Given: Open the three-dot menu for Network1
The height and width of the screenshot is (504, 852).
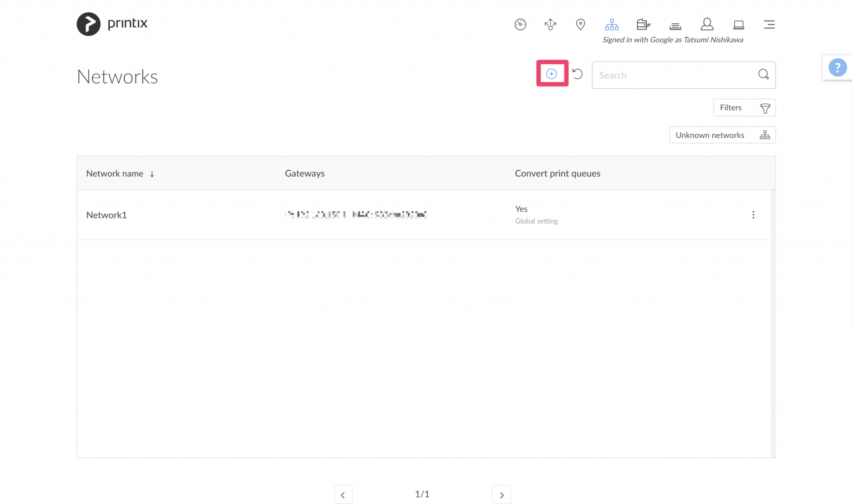Looking at the screenshot, I should point(753,215).
